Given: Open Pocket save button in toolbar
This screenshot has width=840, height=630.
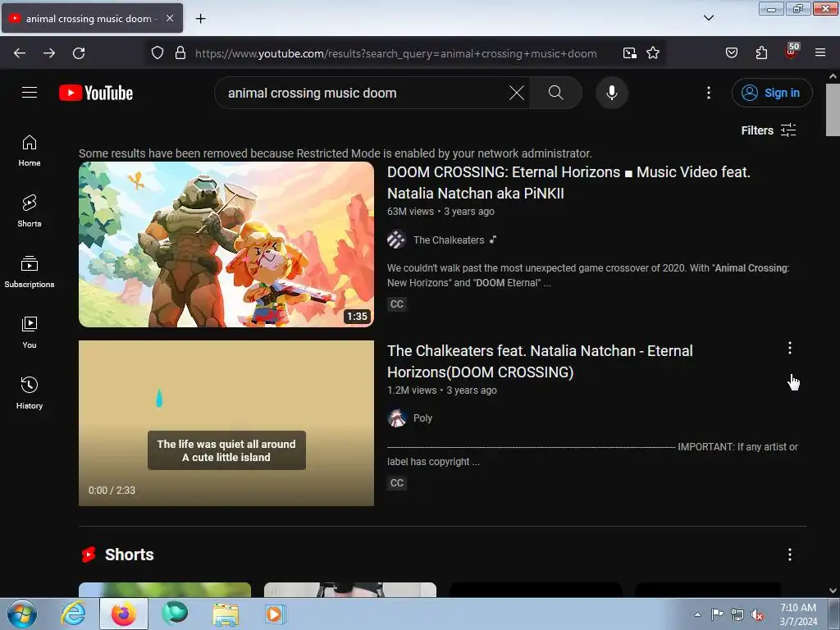Looking at the screenshot, I should coord(731,53).
